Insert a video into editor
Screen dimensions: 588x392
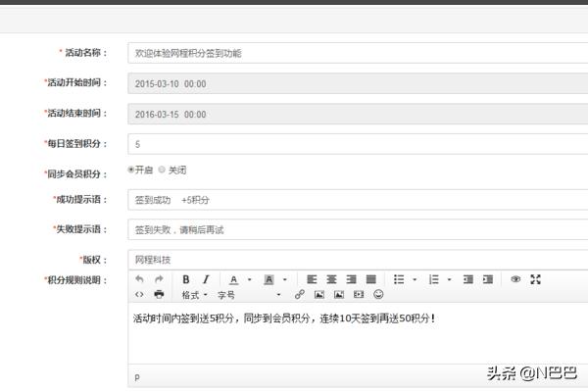[x=359, y=294]
